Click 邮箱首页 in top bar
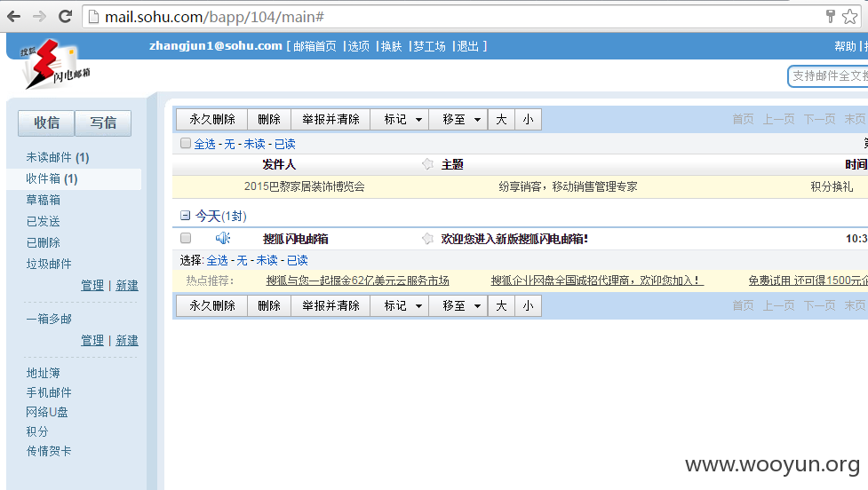This screenshot has height=490, width=868. click(315, 46)
